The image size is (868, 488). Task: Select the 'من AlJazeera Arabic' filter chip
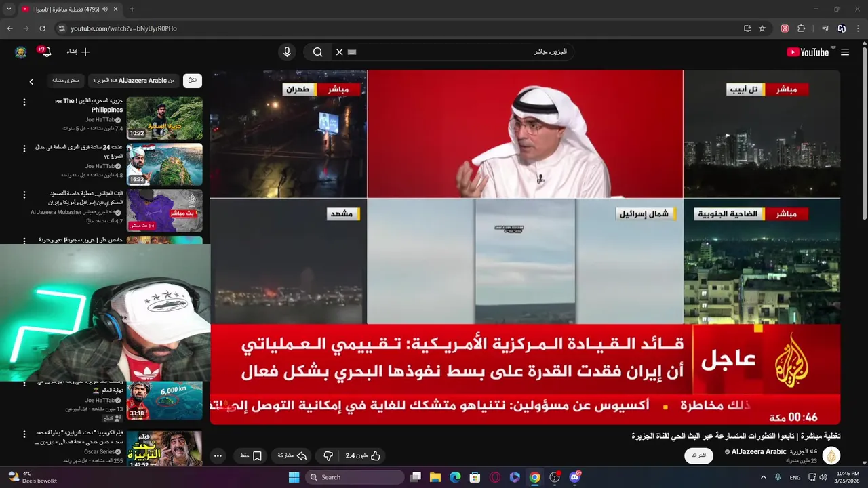point(134,81)
